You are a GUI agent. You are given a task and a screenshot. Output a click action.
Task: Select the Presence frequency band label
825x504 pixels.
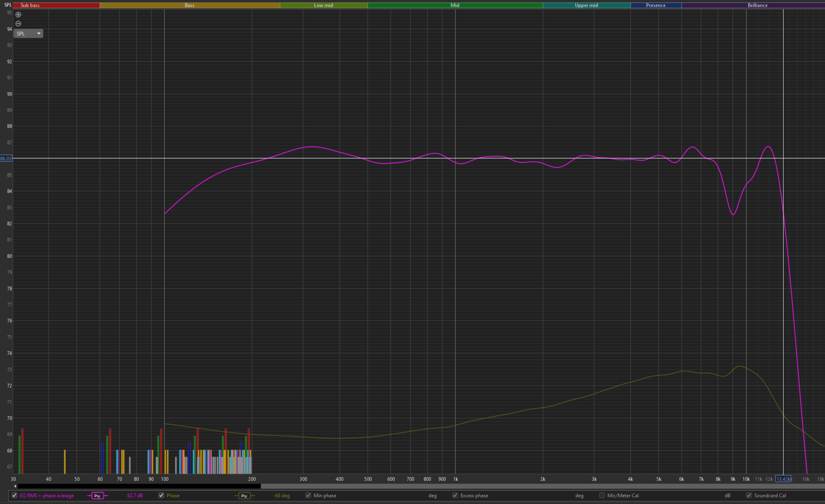pos(655,5)
